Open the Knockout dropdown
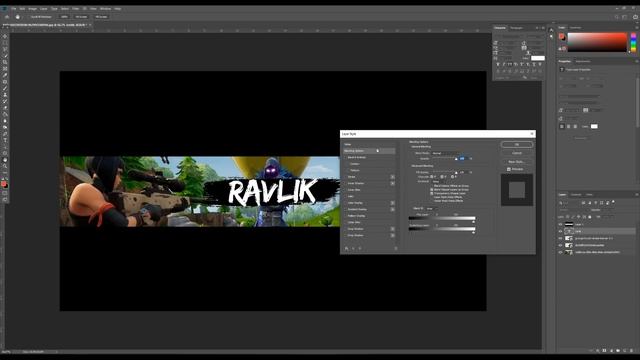 (438, 182)
